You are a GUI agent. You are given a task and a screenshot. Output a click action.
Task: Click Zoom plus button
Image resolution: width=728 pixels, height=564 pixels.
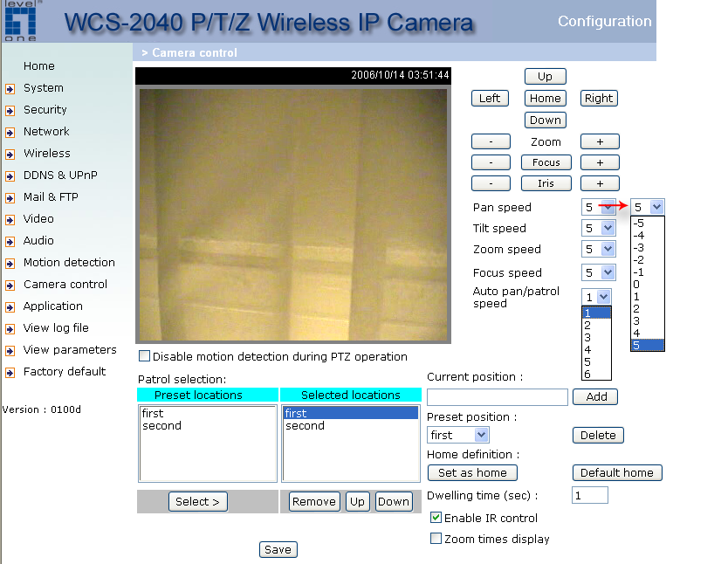pos(600,141)
